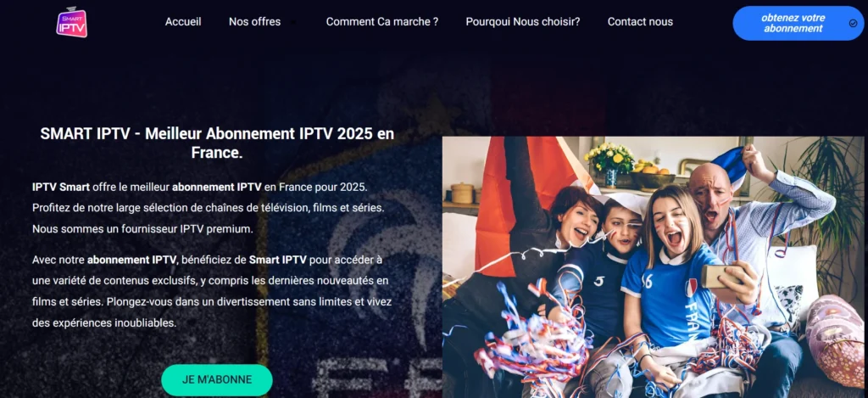Click the SMART IPTV Meilleur Abonnement heading
The height and width of the screenshot is (398, 868).
pos(217,143)
